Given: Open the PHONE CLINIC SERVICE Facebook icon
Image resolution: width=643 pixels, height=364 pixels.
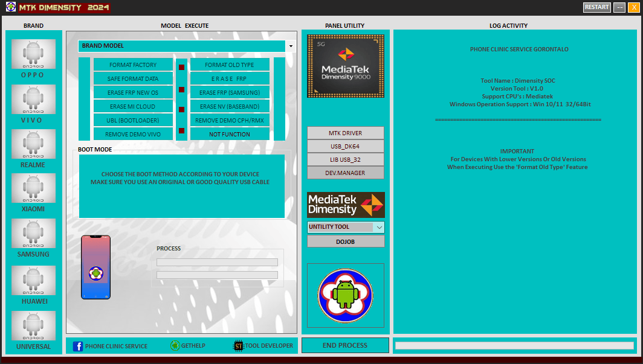Looking at the screenshot, I should pyautogui.click(x=79, y=345).
